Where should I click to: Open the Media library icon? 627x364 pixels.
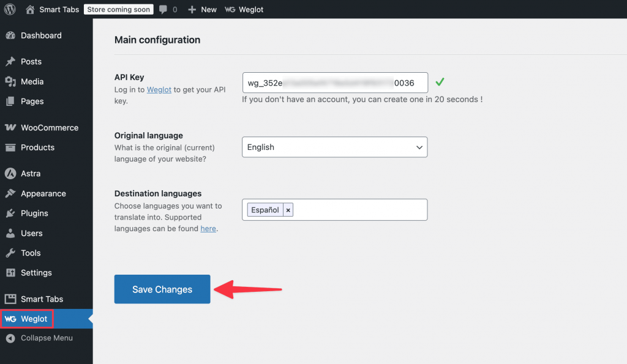pyautogui.click(x=10, y=81)
